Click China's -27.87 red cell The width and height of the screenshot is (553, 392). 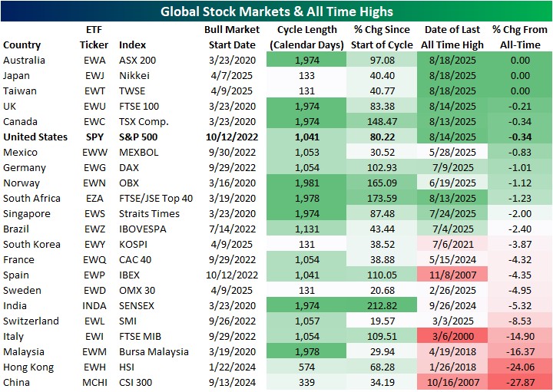pyautogui.click(x=521, y=383)
